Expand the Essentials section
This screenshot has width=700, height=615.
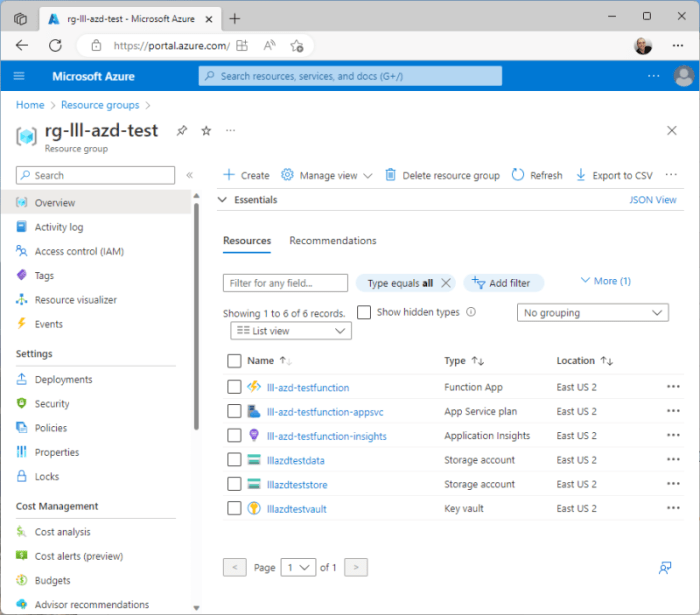[223, 200]
